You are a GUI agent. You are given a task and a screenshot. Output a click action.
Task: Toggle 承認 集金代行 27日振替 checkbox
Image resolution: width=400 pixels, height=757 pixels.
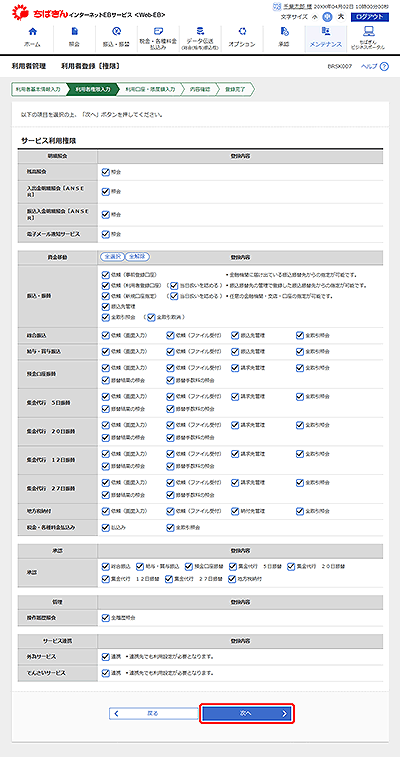pyautogui.click(x=168, y=579)
